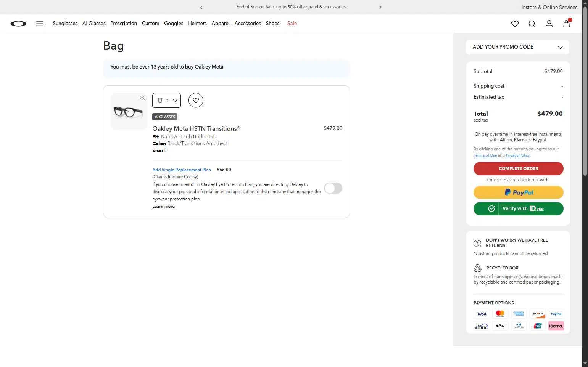Viewport: 588px width, 367px height.
Task: Zoom the product image magnifier icon
Action: 142,98
